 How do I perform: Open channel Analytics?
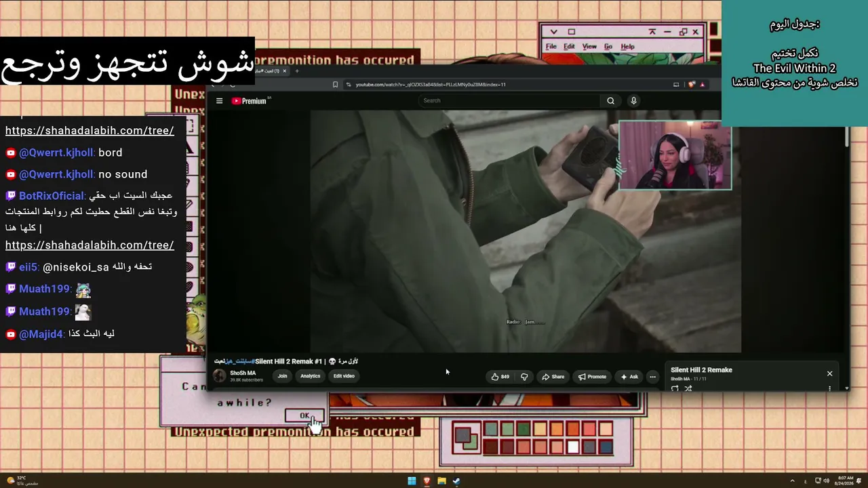[310, 376]
